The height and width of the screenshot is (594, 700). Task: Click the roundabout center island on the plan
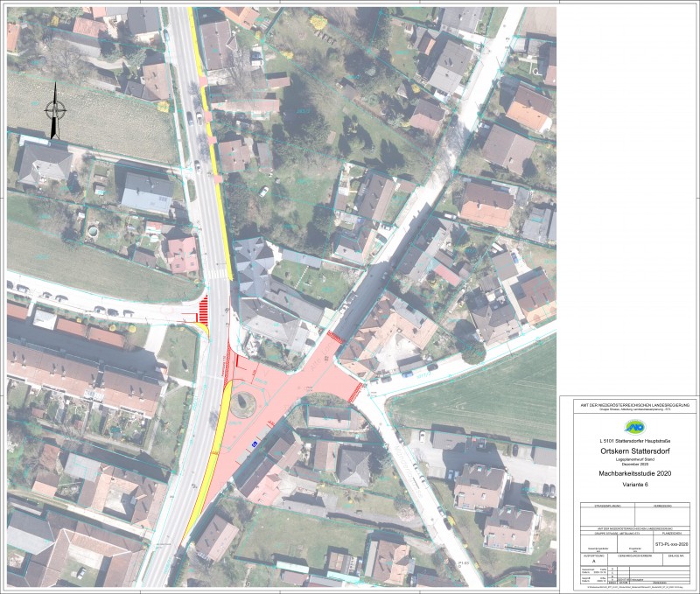243,404
